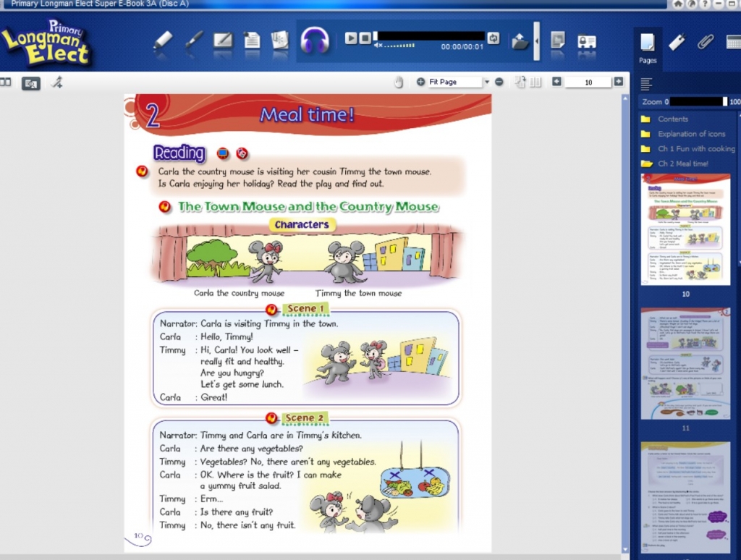Screen dimensions: 741x560
Task: Click the page number input field
Action: pos(588,82)
